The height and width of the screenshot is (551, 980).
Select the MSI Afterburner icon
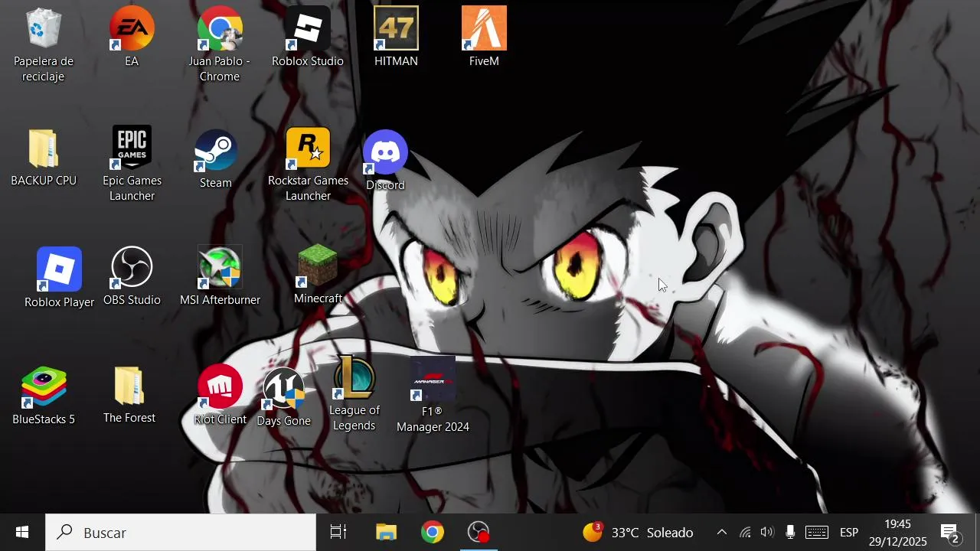coord(220,277)
